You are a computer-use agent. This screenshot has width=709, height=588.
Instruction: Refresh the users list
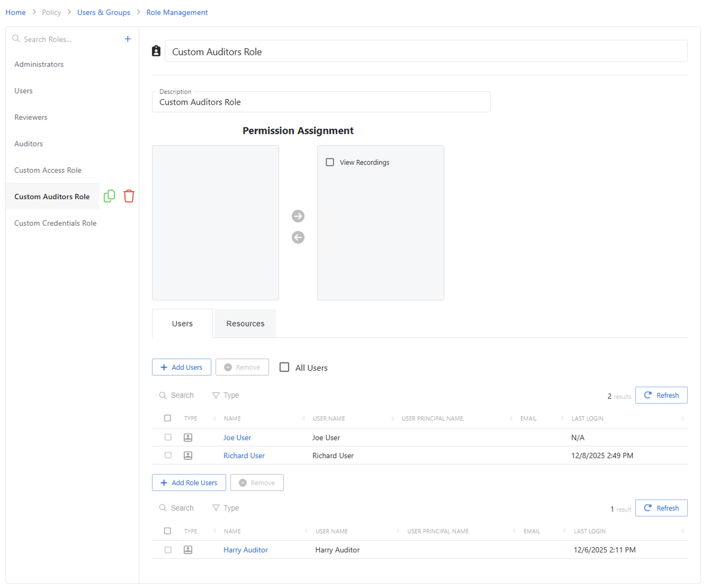661,395
